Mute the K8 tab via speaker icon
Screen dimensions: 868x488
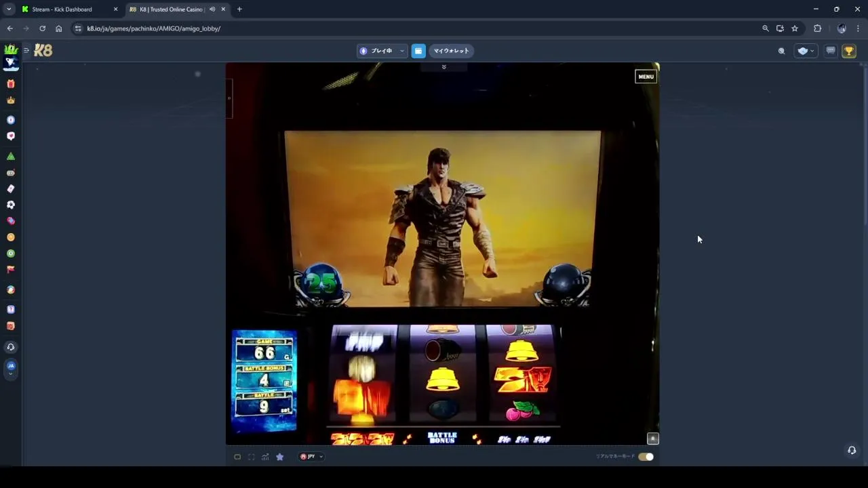pyautogui.click(x=212, y=9)
